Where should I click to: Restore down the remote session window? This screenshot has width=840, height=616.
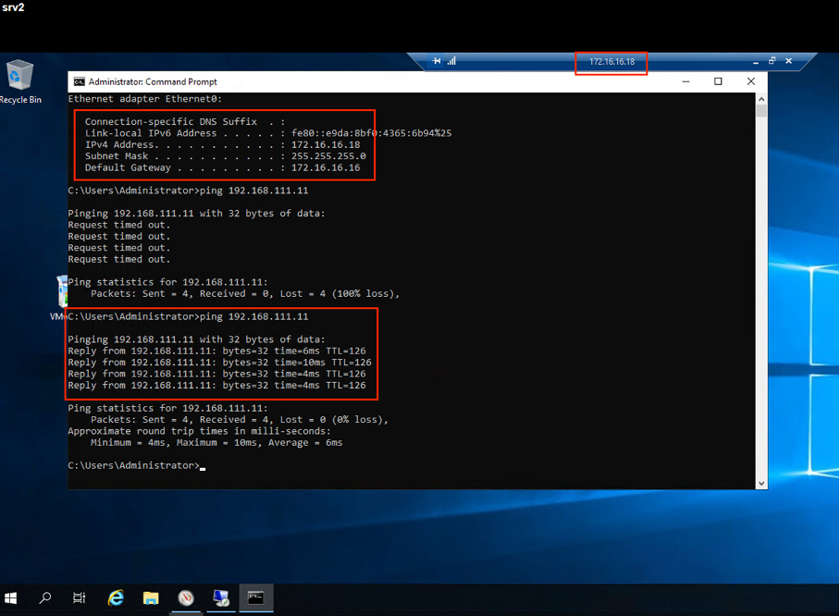772,61
